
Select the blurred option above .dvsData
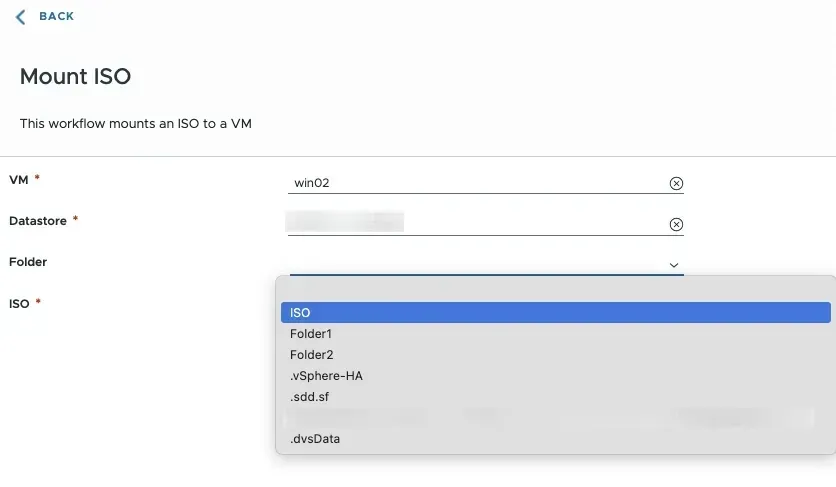pyautogui.click(x=555, y=417)
